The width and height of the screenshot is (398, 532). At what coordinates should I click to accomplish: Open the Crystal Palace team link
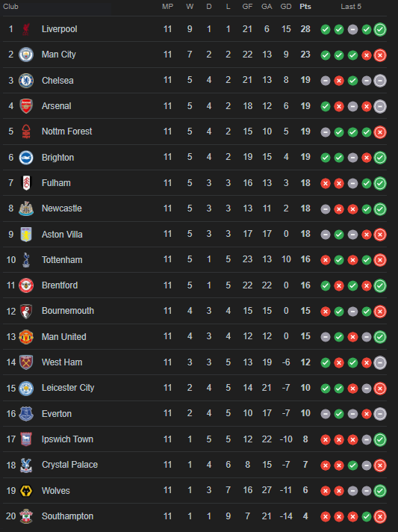tap(69, 465)
